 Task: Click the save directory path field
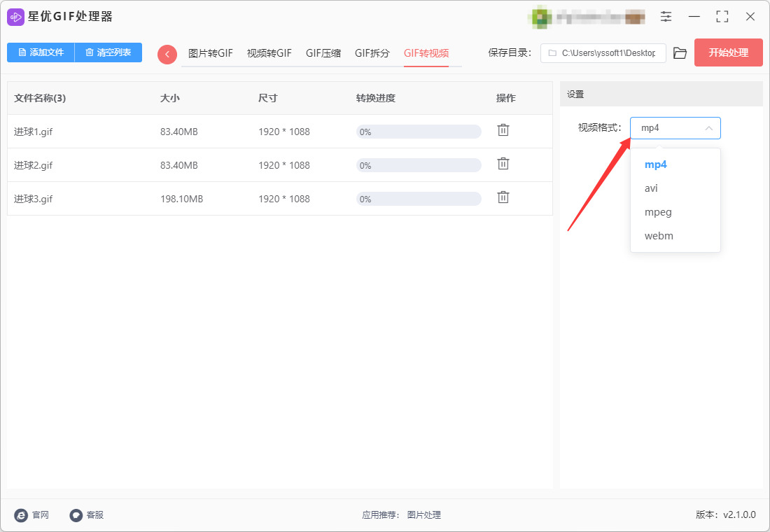tap(603, 53)
